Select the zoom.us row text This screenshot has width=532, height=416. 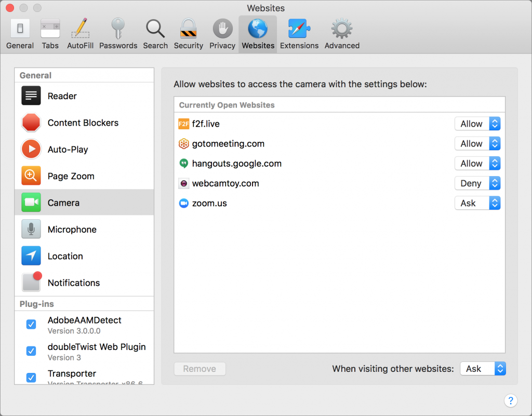tap(209, 204)
